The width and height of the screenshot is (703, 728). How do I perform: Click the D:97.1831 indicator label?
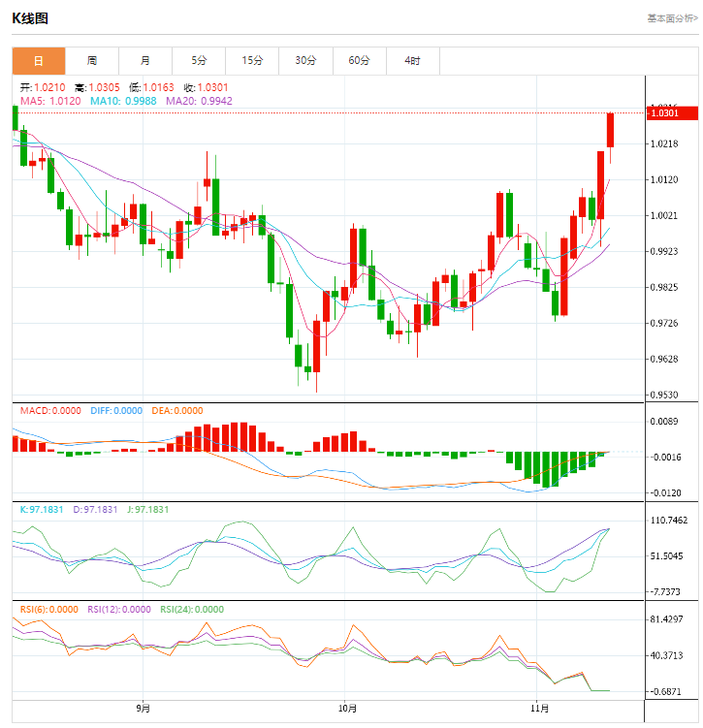click(x=95, y=509)
